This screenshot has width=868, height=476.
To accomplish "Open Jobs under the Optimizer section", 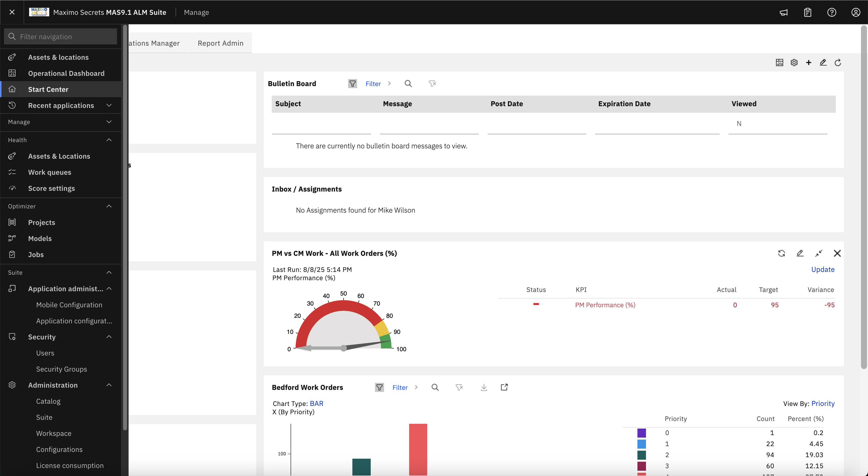I will pyautogui.click(x=36, y=254).
